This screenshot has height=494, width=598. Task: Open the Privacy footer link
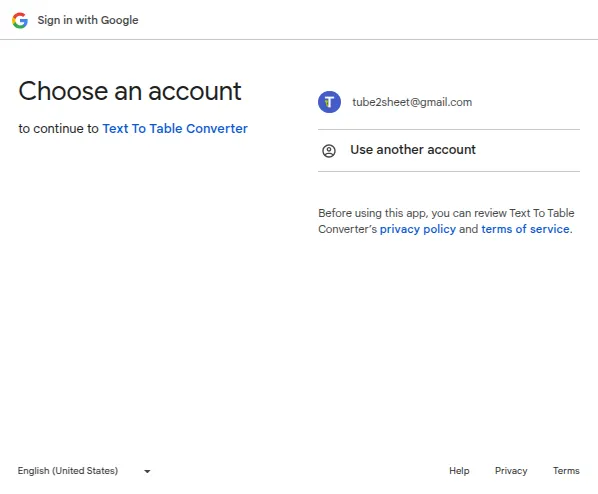(511, 471)
